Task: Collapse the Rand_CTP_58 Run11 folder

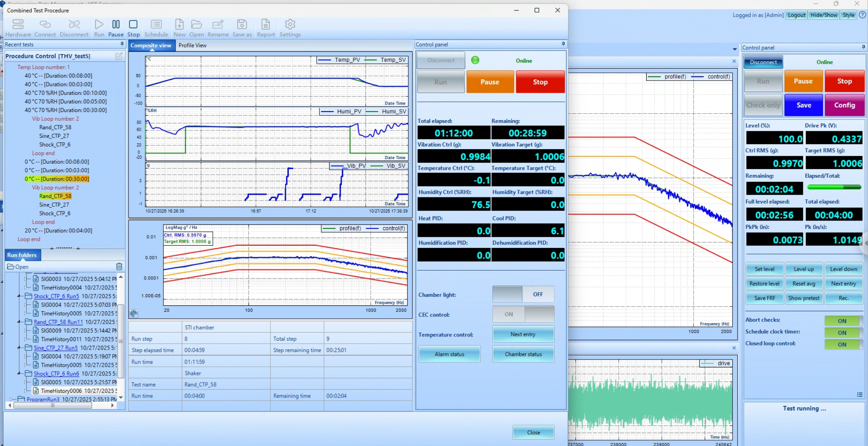Action: tap(19, 322)
